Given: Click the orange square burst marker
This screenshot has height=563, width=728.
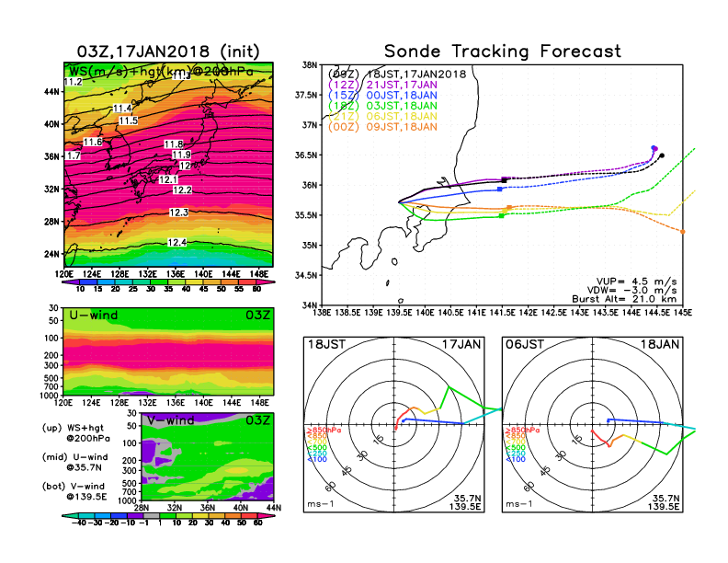Looking at the screenshot, I should [x=509, y=208].
